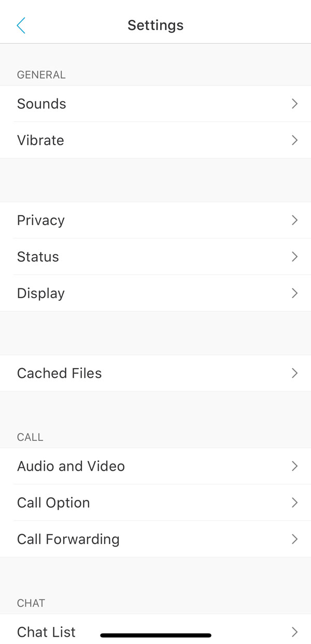311x644 pixels.
Task: Tap the home indicator bar at bottom
Action: click(x=155, y=635)
